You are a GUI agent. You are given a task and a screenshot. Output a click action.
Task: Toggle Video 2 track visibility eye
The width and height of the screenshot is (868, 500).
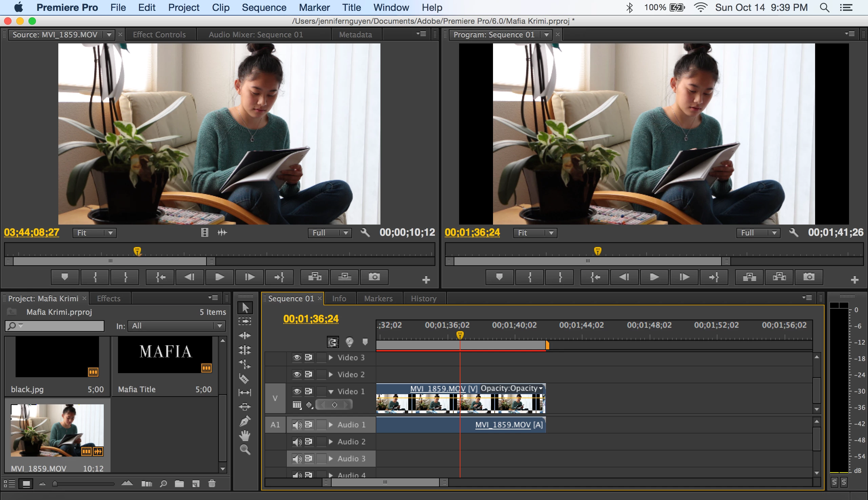(x=297, y=374)
